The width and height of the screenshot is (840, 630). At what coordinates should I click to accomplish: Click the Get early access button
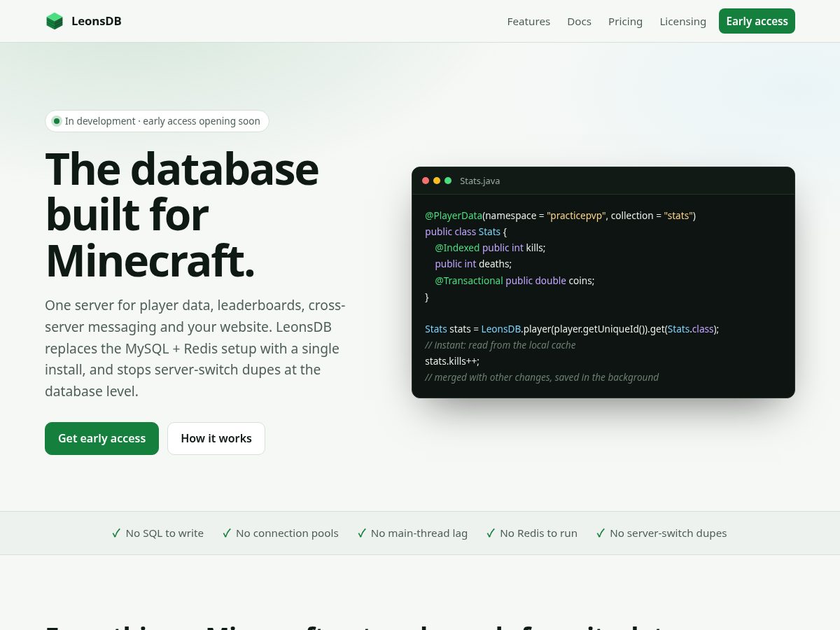click(101, 438)
